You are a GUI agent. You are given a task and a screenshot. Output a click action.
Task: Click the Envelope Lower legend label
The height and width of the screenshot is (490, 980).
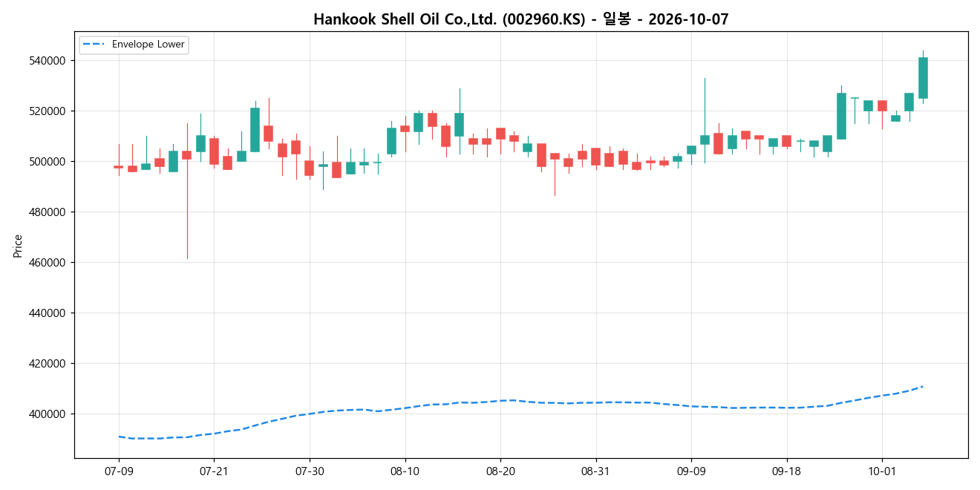click(x=148, y=45)
